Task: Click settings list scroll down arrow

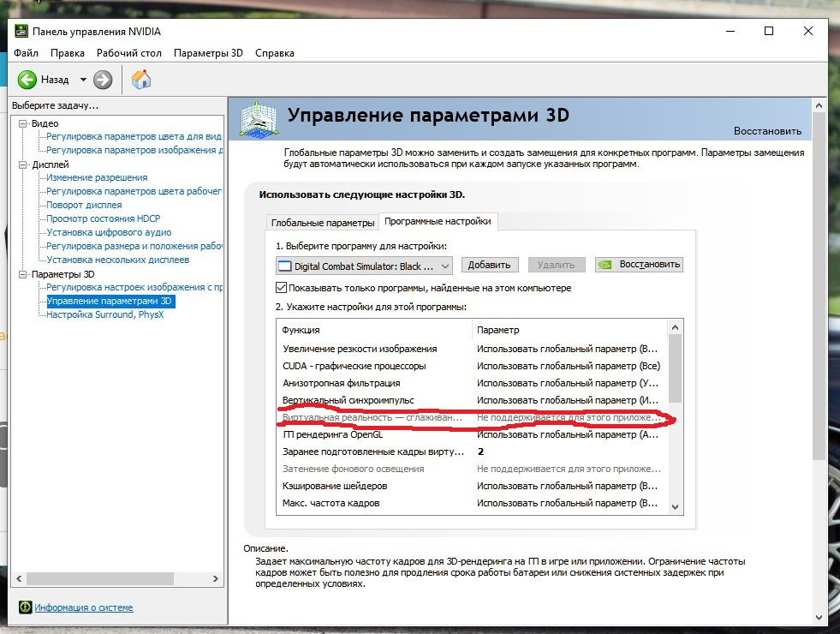Action: (675, 506)
